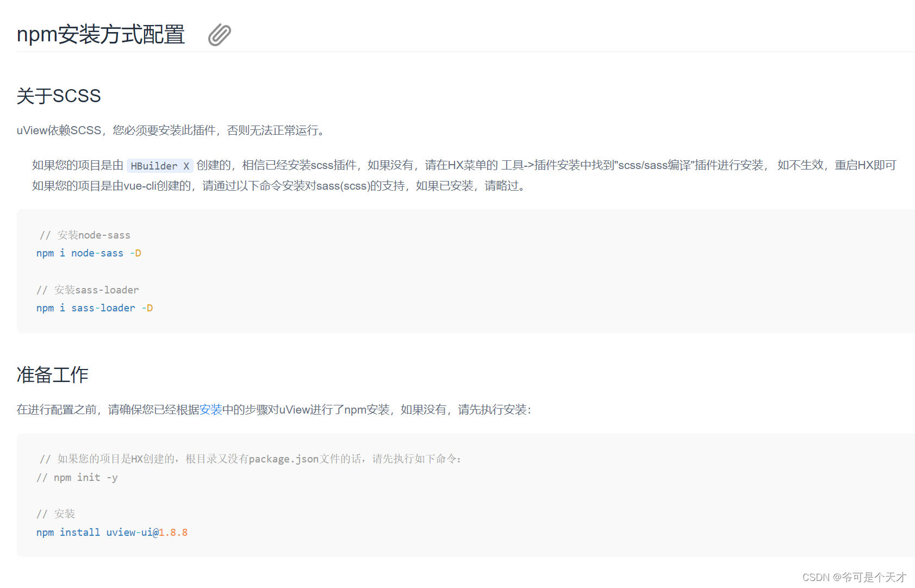The width and height of the screenshot is (915, 588).
Task: Click the command npm install uview-ui@1.8.8
Action: click(112, 533)
